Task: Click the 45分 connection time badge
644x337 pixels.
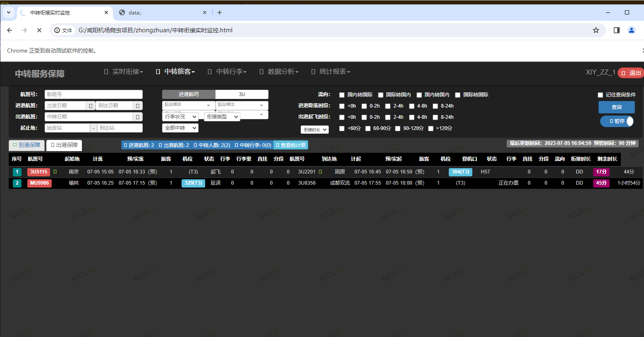Action: tap(601, 183)
